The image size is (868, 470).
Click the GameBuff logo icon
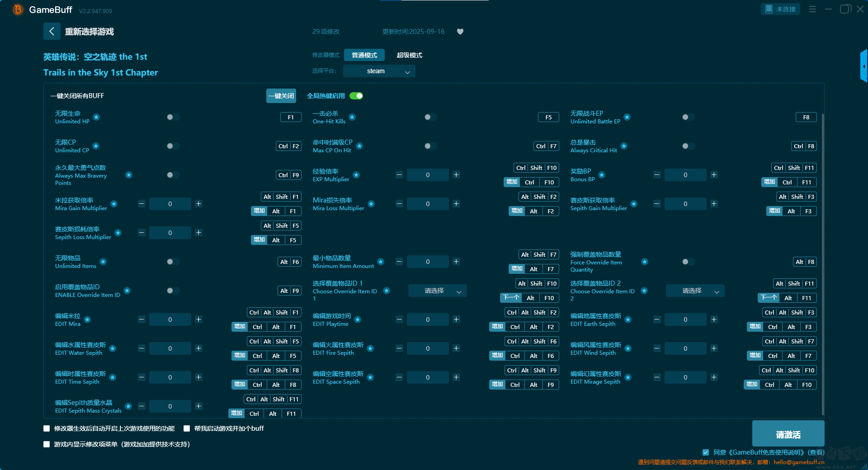pyautogui.click(x=18, y=9)
